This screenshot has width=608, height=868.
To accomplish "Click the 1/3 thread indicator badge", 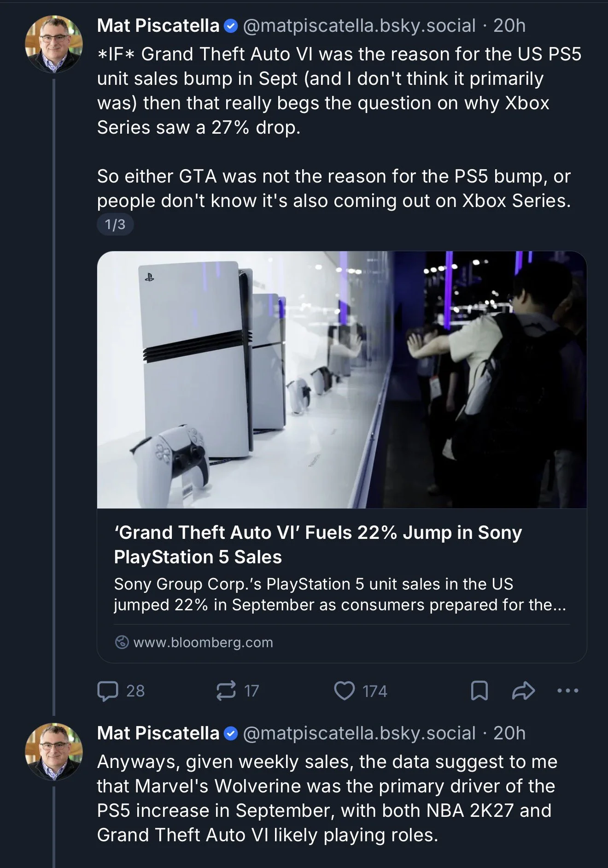I will coord(115,224).
